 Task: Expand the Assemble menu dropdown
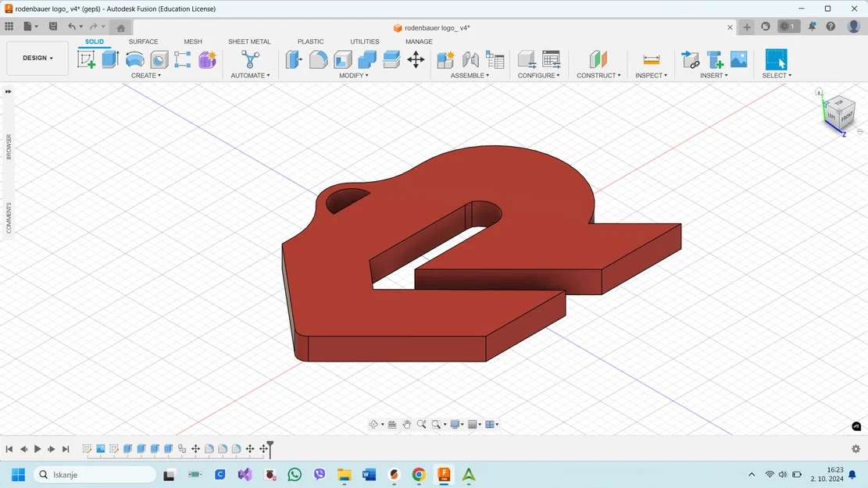(470, 75)
